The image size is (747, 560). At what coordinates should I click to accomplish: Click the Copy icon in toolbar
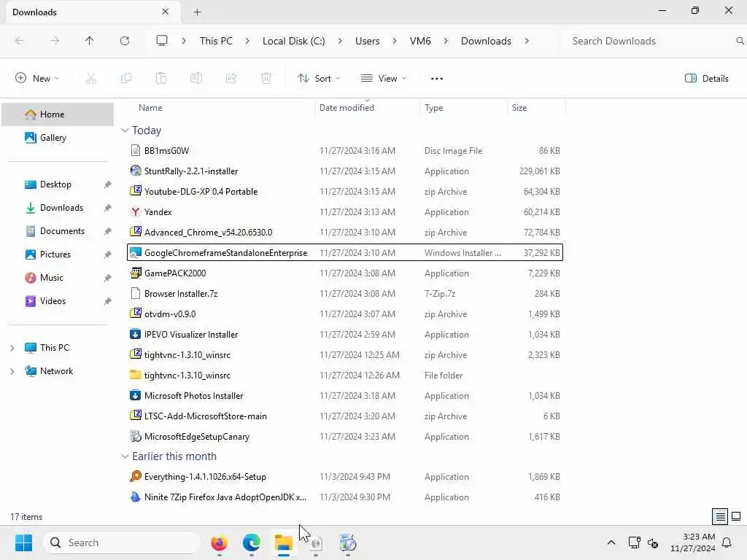[x=126, y=78]
